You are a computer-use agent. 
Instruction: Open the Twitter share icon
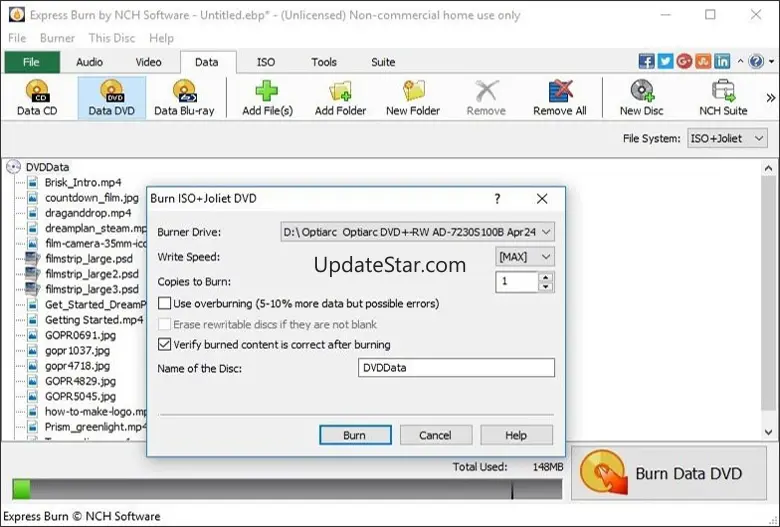click(x=665, y=61)
